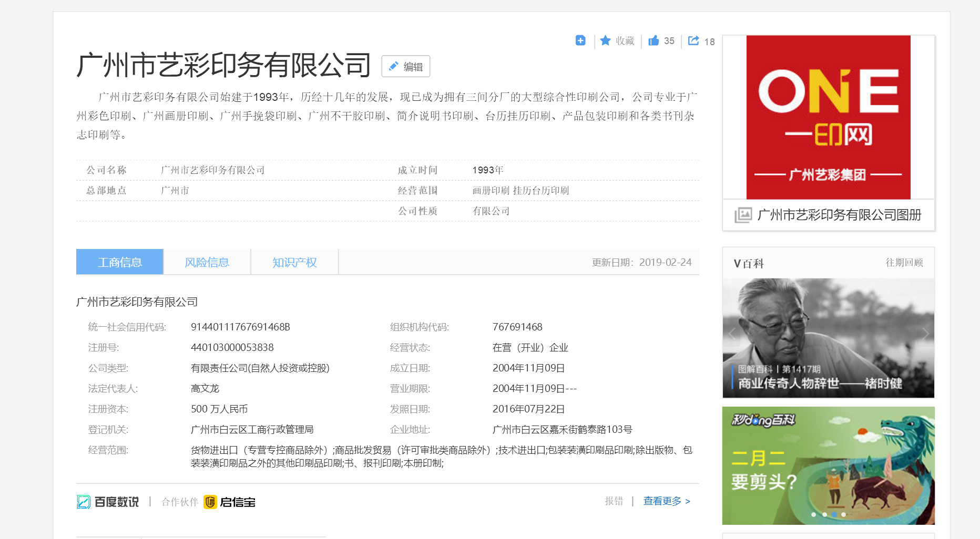Click issue date 2016年07月22日
The height and width of the screenshot is (539, 980).
coord(528,409)
